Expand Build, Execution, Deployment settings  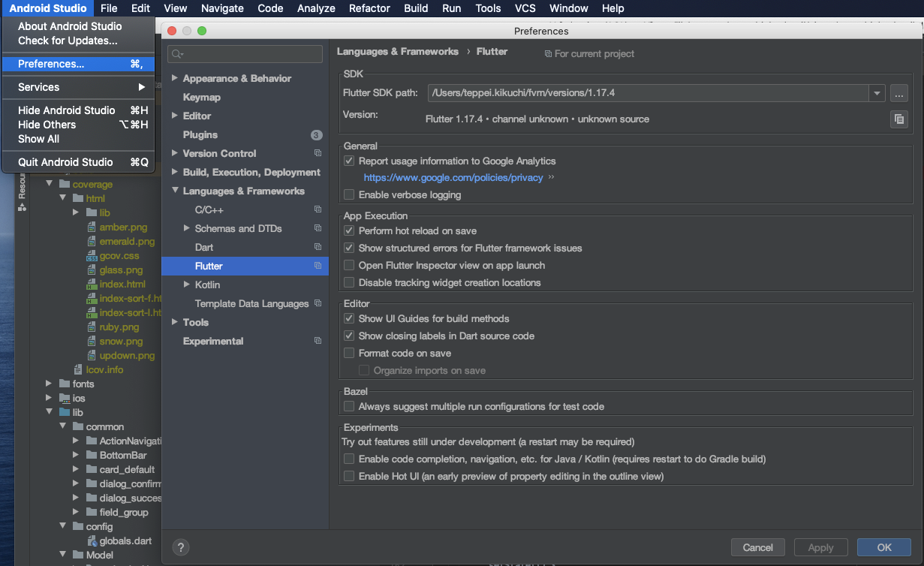(x=175, y=172)
